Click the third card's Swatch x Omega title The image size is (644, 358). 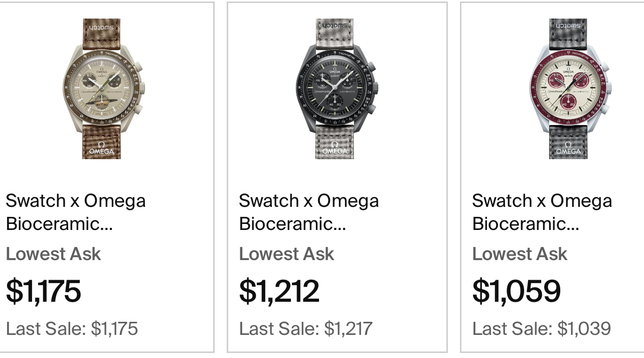[542, 212]
